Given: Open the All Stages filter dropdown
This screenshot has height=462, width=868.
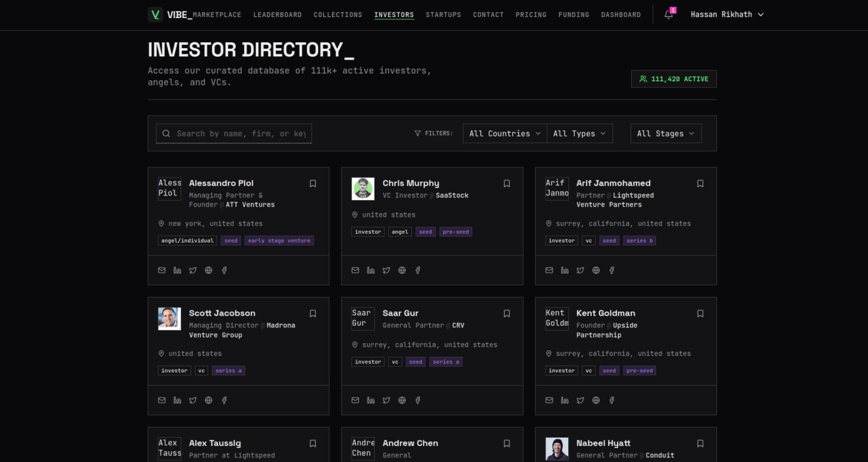Looking at the screenshot, I should tap(665, 133).
